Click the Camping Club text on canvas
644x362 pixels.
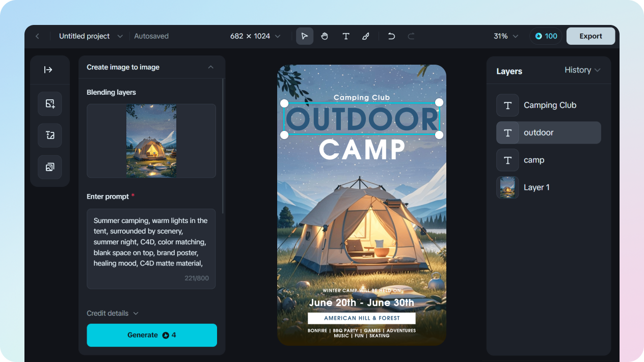[362, 97]
